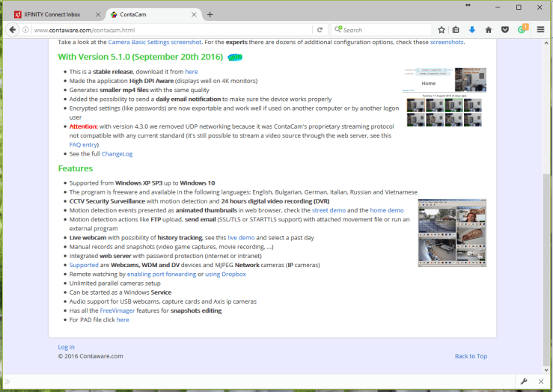The image size is (553, 392).
Task: Click the address bar URL field
Action: point(165,30)
